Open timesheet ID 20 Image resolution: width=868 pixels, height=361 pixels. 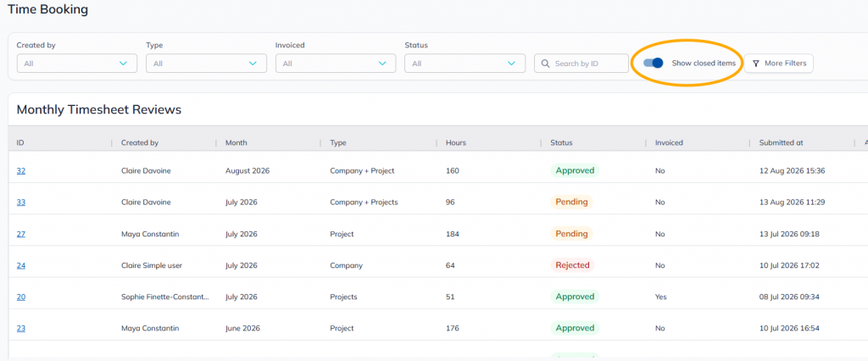coord(21,297)
